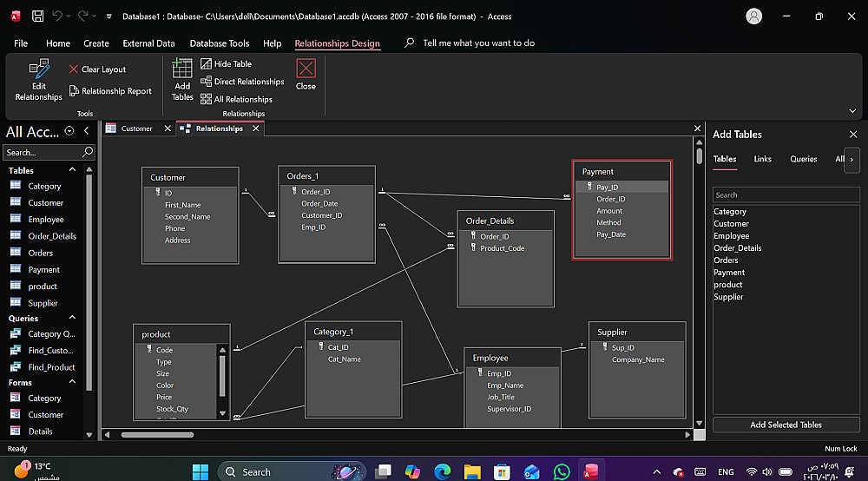Viewport: 868px width, 481px height.
Task: Collapse the Tables group in navigation pane
Action: 72,169
